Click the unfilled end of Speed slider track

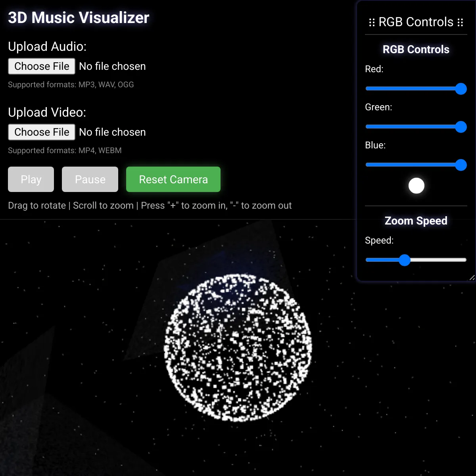tap(438, 260)
